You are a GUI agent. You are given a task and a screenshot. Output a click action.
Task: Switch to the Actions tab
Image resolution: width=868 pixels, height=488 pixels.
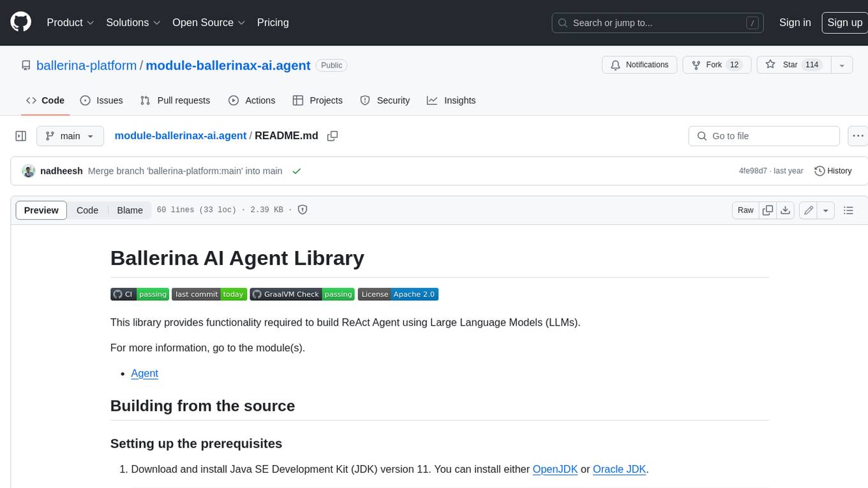tap(251, 100)
